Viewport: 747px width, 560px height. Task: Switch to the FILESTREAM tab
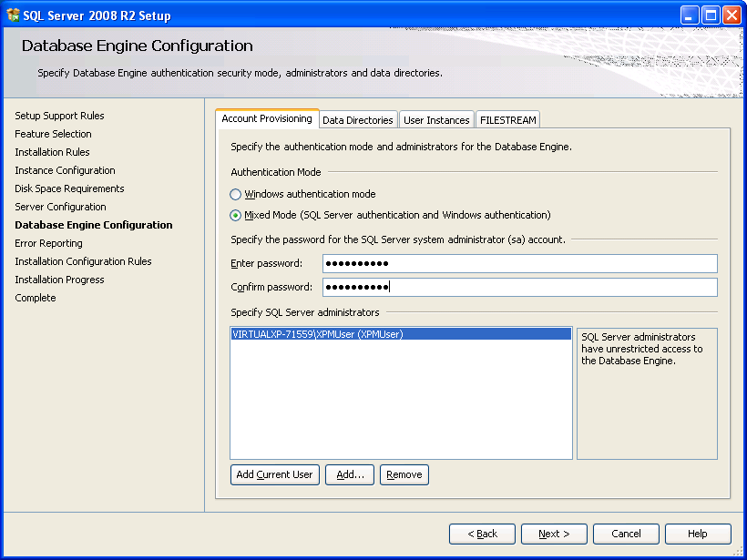[507, 120]
